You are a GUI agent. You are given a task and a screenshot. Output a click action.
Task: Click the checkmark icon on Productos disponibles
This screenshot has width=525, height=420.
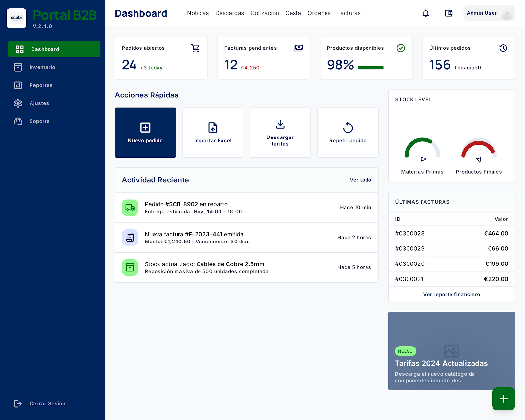[401, 48]
